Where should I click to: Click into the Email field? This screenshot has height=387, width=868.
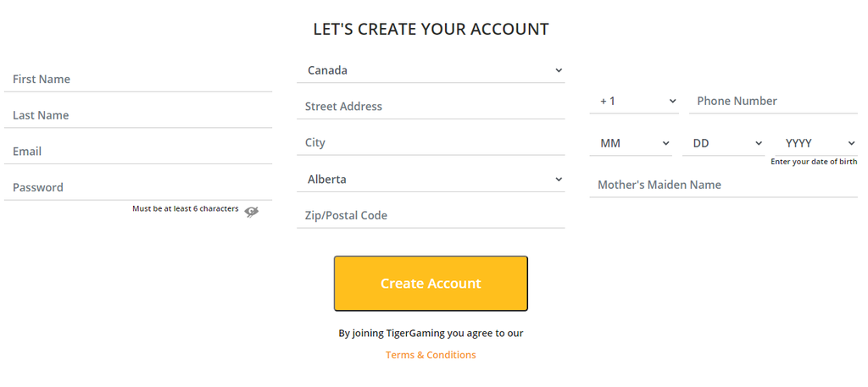[138, 152]
